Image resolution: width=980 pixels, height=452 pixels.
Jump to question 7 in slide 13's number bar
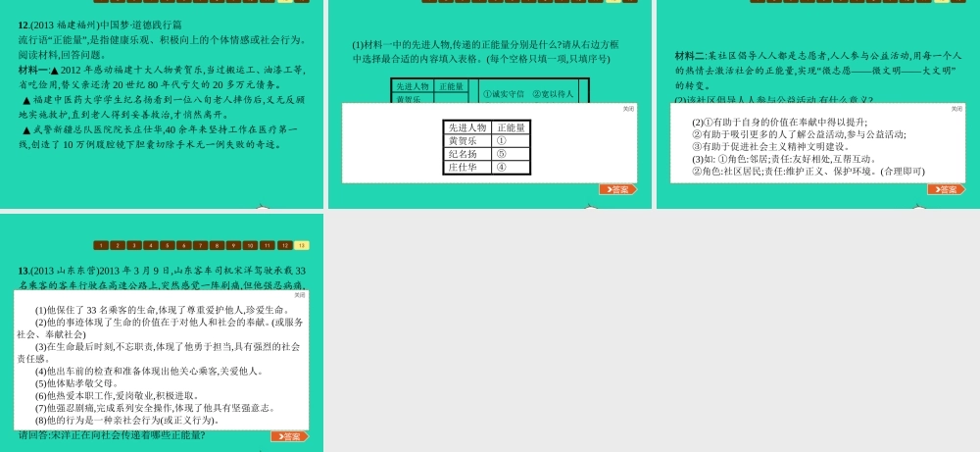coord(201,246)
